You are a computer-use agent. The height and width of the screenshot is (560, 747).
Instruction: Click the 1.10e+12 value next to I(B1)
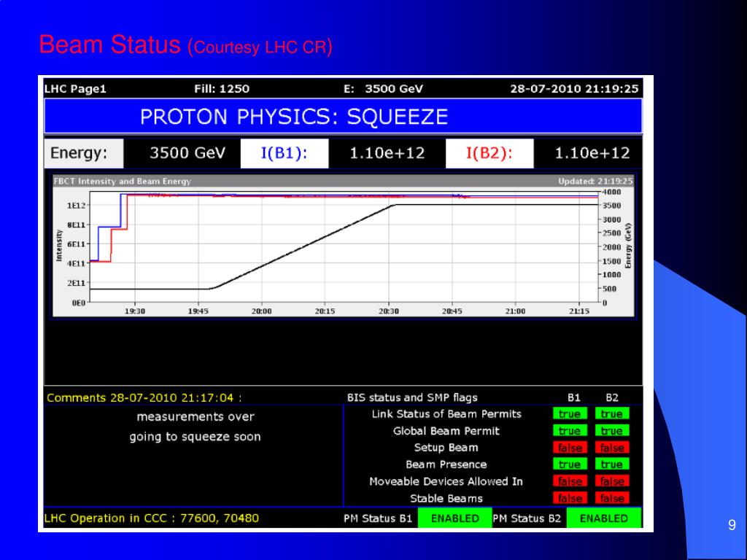pos(387,153)
